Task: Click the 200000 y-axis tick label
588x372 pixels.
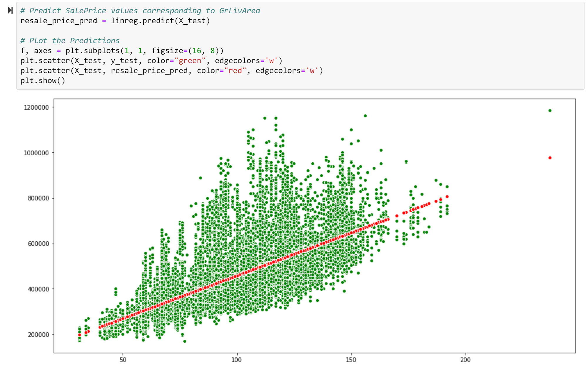Action: click(38, 335)
